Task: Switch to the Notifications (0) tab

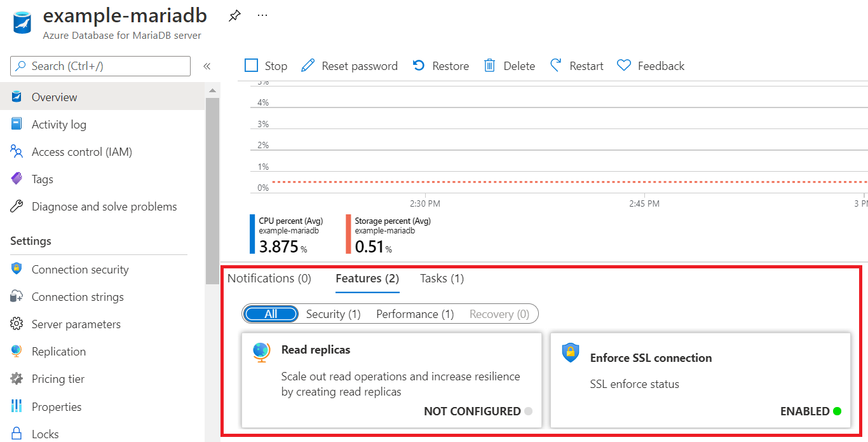Action: (x=269, y=278)
